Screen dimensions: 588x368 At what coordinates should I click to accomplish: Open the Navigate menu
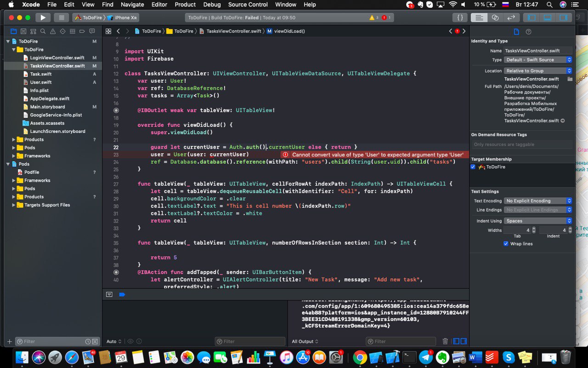132,5
